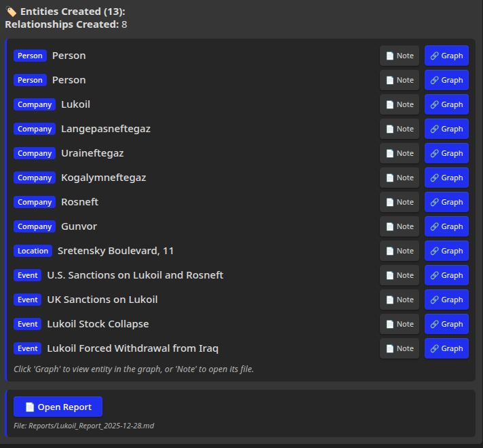
Task: Click the Rosneft entity name
Action: pos(80,202)
